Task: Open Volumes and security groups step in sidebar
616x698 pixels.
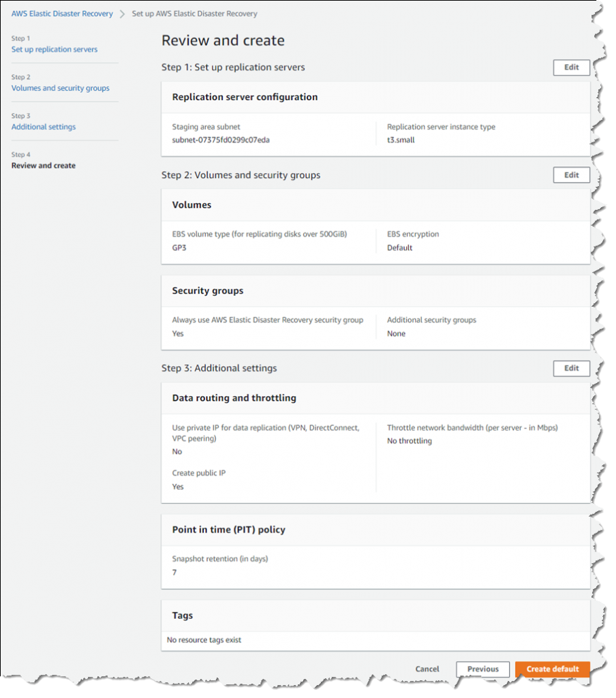Action: [60, 88]
